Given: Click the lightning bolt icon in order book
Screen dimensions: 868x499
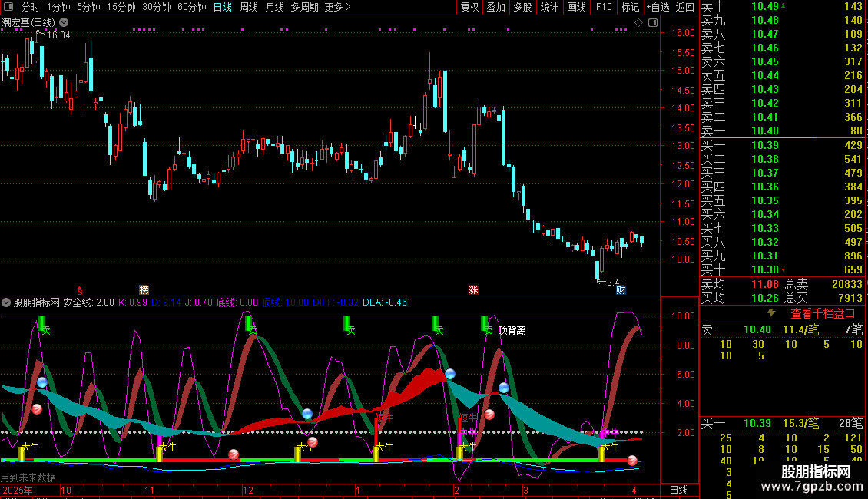Looking at the screenshot, I should click(x=771, y=313).
